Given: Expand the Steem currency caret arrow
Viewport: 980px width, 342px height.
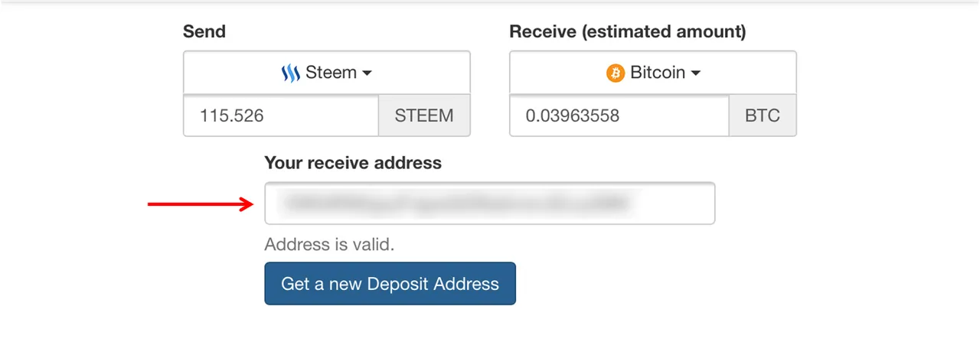Looking at the screenshot, I should coord(367,73).
